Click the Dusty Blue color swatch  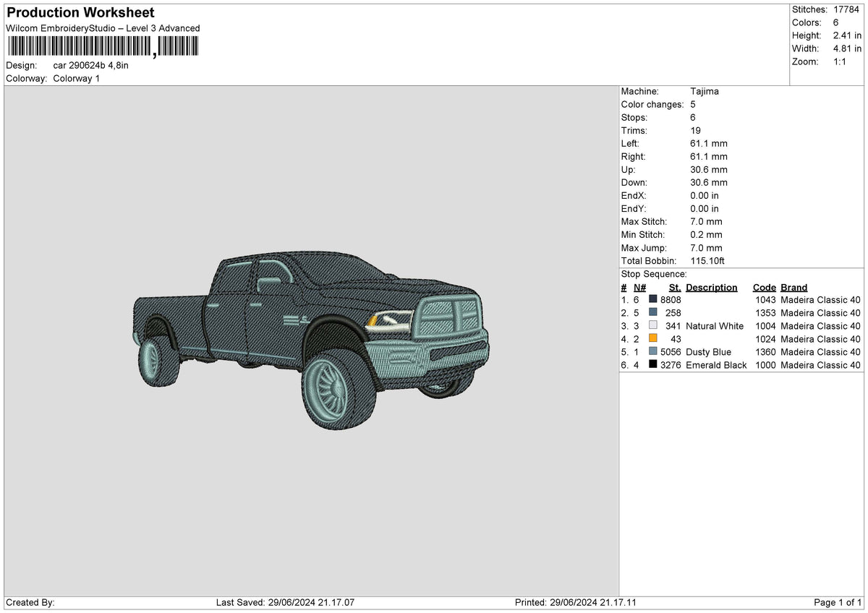pos(653,352)
